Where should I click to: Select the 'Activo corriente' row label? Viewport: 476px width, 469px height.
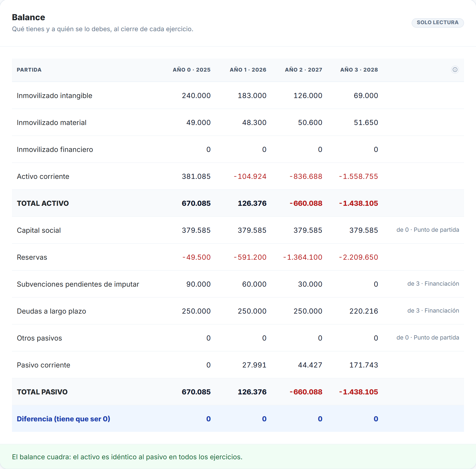[43, 176]
